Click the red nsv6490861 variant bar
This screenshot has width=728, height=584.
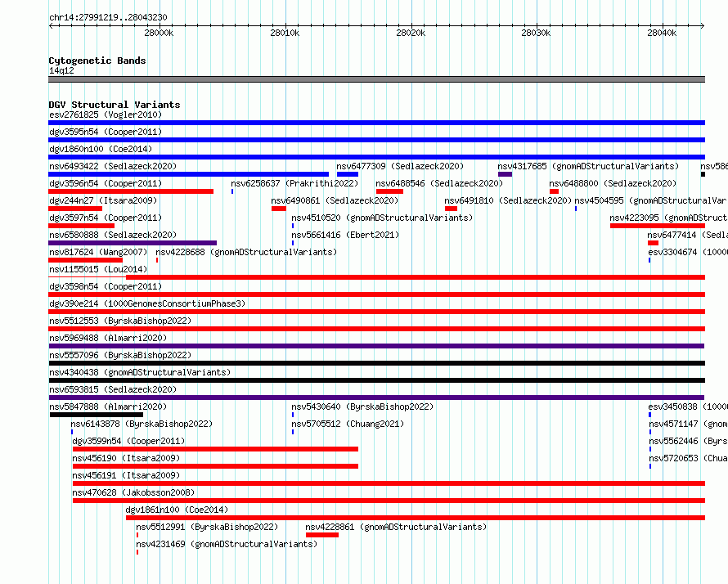pos(279,209)
